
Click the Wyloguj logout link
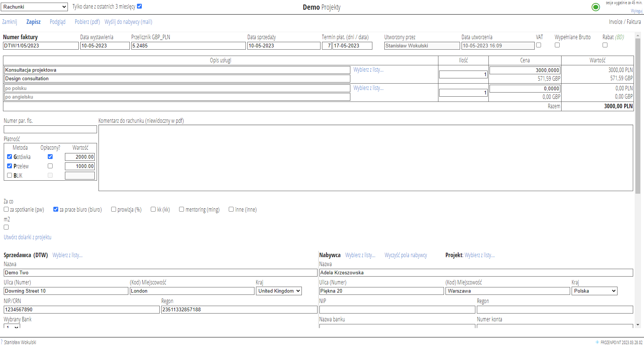coord(637,11)
